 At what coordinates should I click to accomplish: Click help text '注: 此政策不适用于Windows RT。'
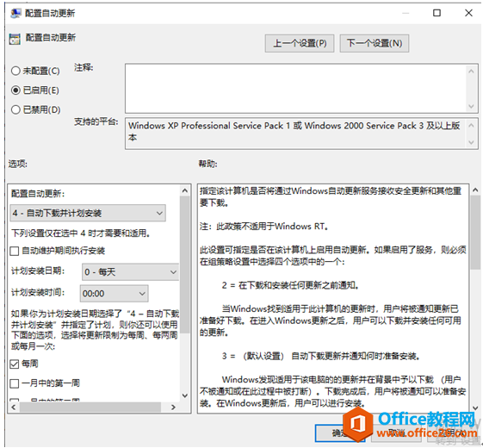[x=264, y=227]
